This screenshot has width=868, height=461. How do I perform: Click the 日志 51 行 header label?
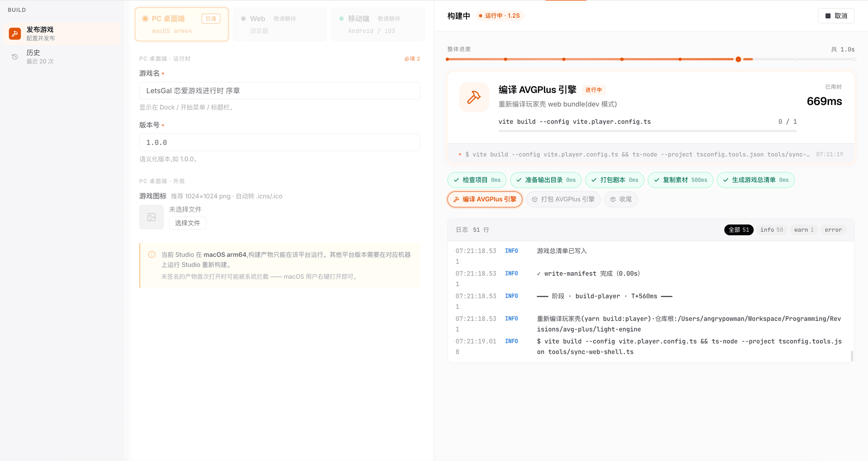pyautogui.click(x=472, y=230)
